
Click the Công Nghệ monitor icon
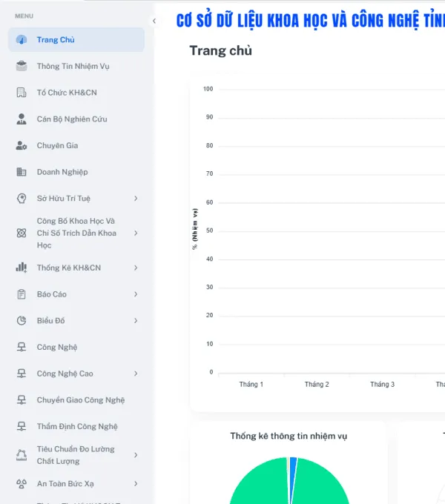point(22,347)
